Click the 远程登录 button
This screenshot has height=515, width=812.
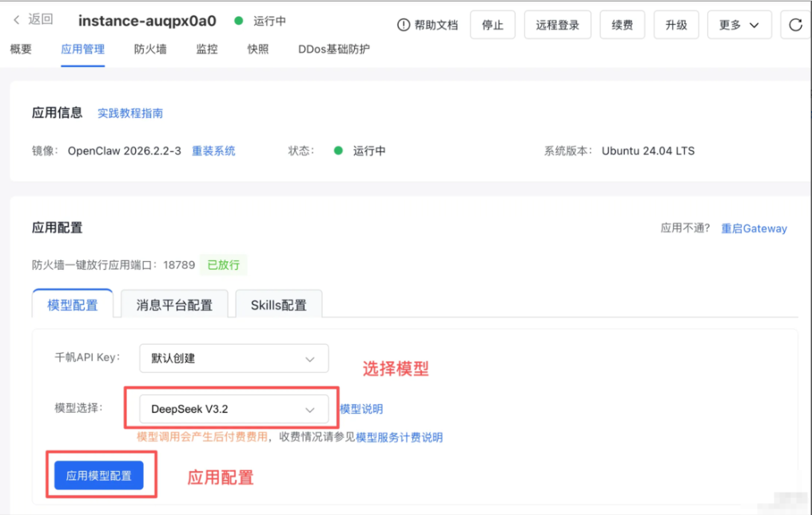pyautogui.click(x=557, y=25)
